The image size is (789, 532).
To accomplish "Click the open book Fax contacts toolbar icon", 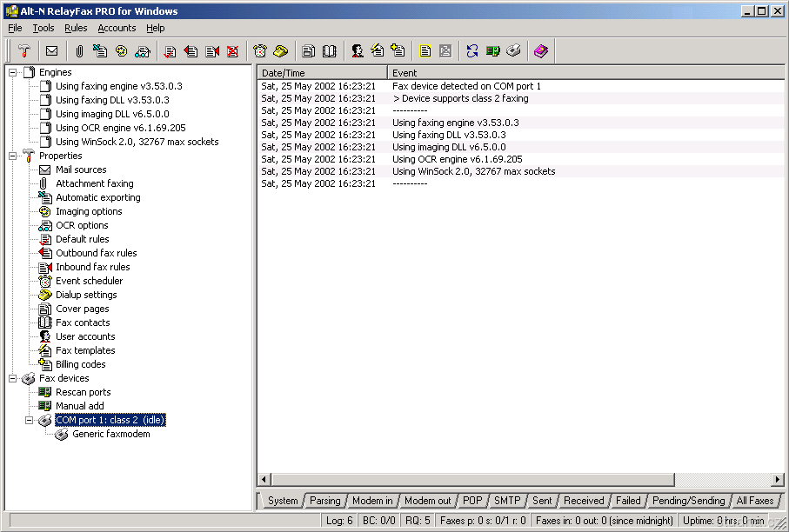I will tap(329, 51).
